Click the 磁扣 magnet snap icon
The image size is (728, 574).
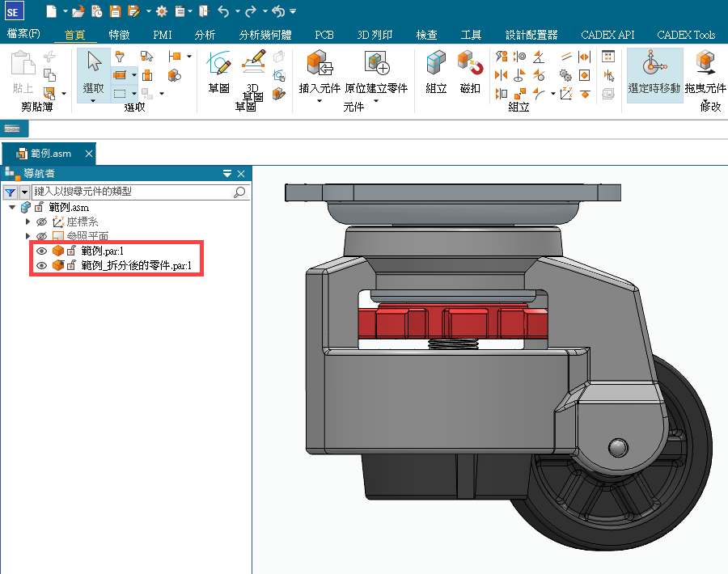pyautogui.click(x=470, y=64)
